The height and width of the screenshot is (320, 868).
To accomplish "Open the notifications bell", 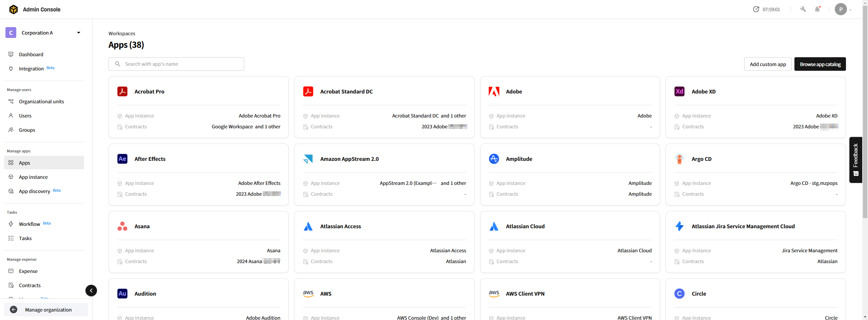I will (x=817, y=9).
